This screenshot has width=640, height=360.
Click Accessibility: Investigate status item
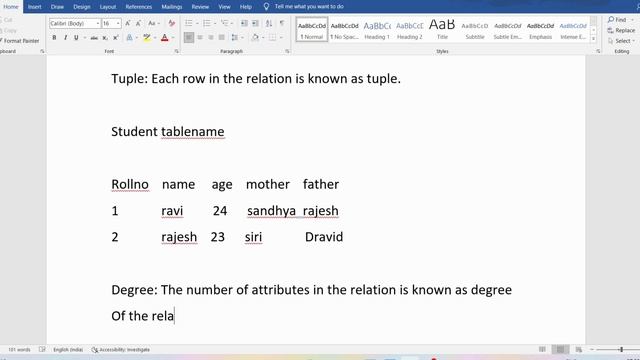[121, 349]
